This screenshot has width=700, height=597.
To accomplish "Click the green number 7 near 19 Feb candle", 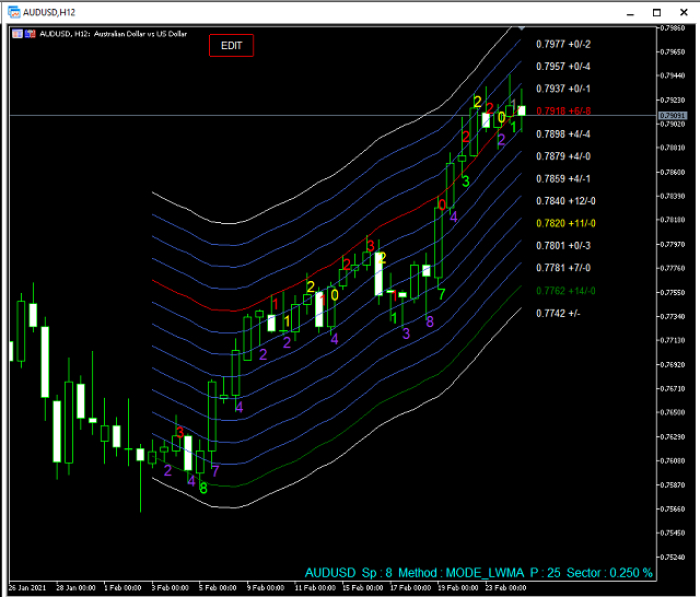I will tap(441, 294).
